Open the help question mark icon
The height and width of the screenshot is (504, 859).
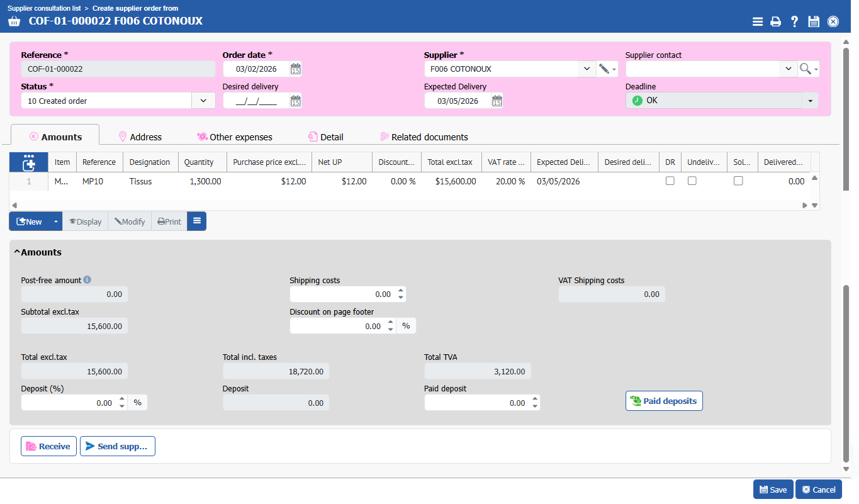coord(795,21)
